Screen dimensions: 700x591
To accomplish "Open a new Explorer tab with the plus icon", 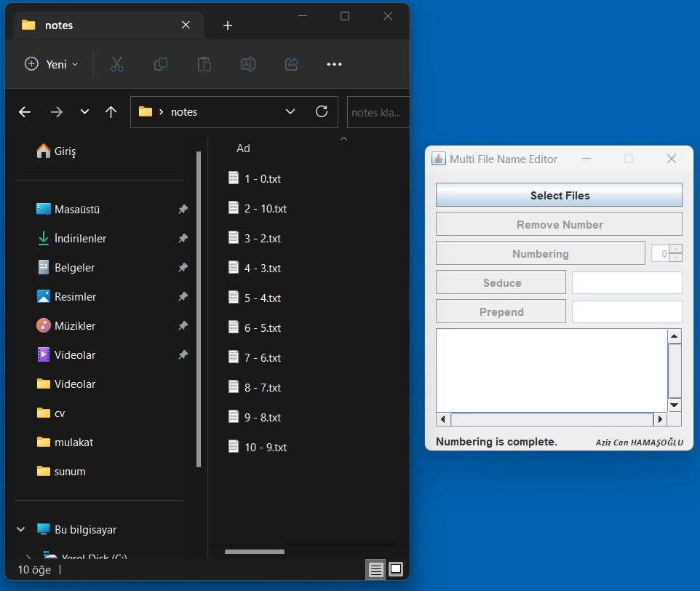I will click(227, 25).
